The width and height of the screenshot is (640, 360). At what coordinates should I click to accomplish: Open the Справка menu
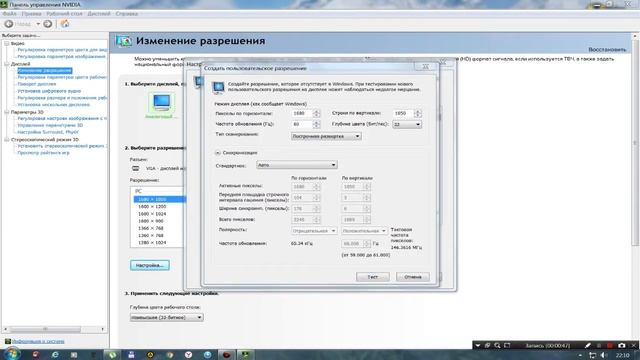tap(127, 14)
